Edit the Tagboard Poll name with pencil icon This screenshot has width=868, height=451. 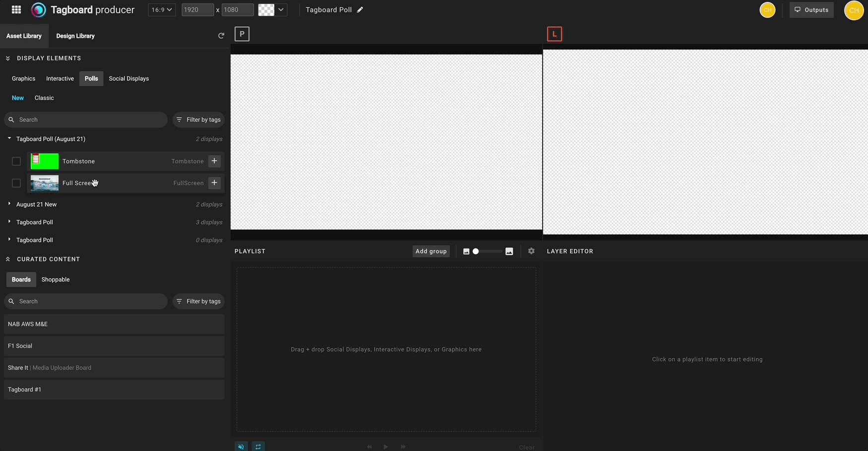(x=360, y=10)
